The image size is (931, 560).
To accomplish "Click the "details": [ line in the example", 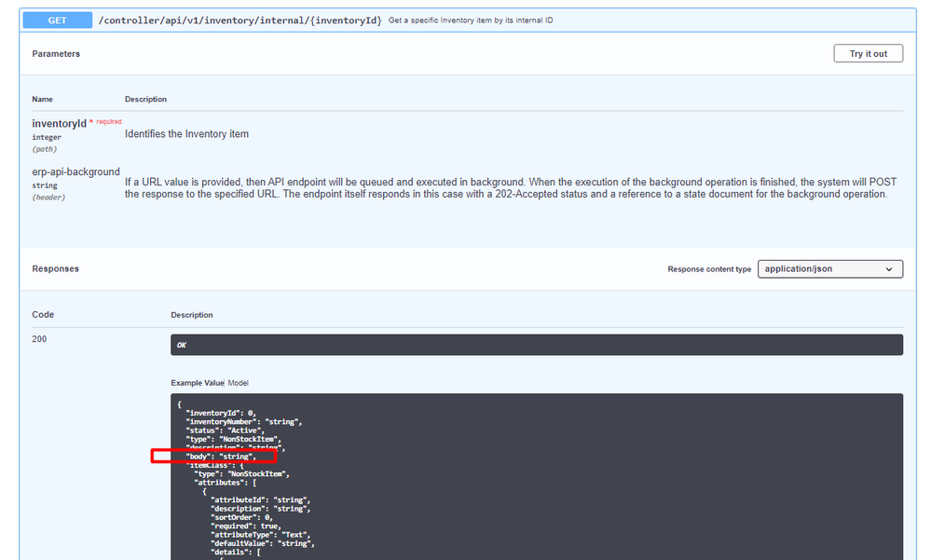I will pyautogui.click(x=236, y=553).
